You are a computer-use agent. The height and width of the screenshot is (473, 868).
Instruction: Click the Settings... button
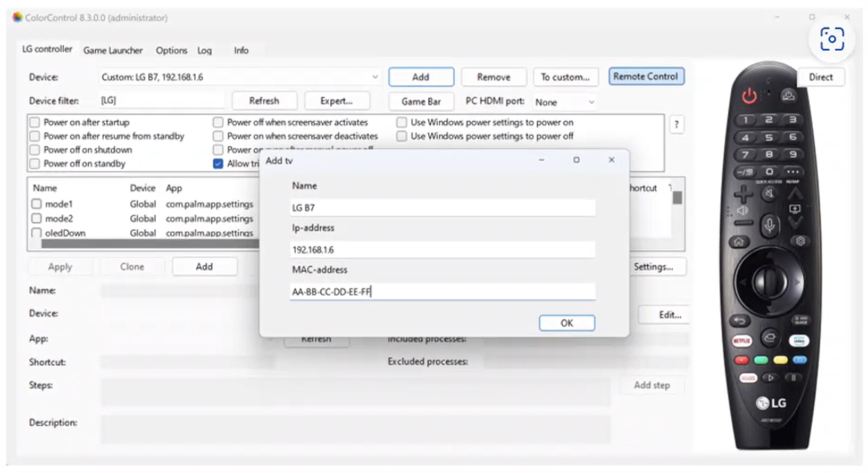tap(654, 266)
